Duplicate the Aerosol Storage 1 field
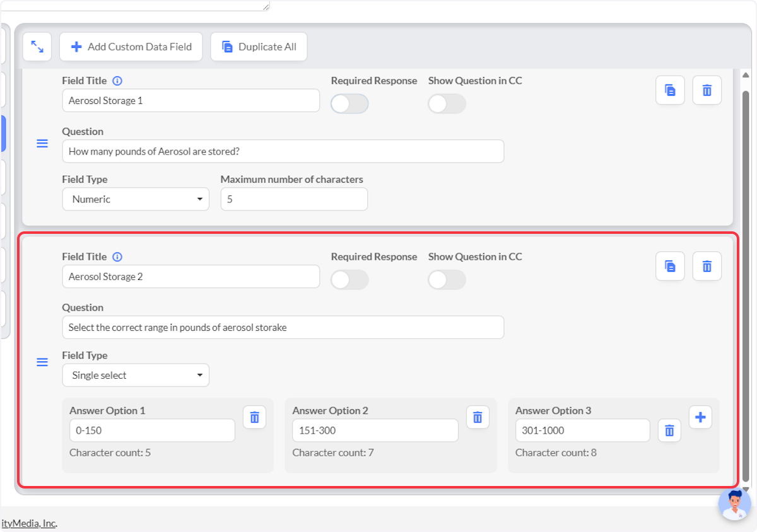 point(670,90)
